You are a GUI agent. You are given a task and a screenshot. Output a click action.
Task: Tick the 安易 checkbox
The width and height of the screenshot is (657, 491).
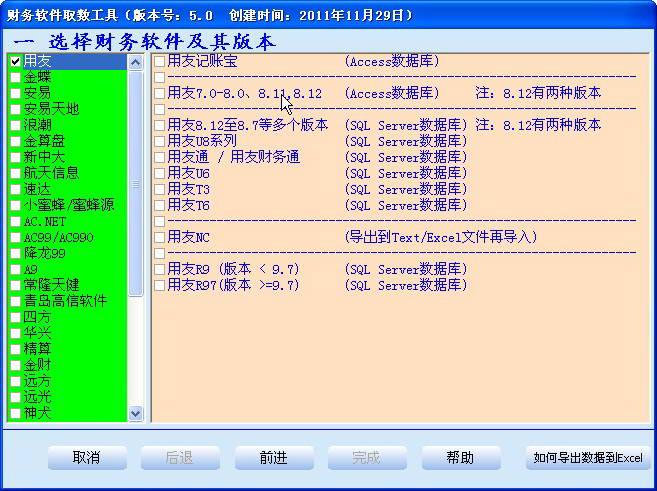coord(16,93)
